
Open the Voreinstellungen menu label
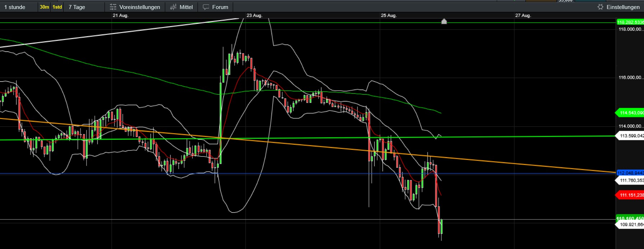140,7
